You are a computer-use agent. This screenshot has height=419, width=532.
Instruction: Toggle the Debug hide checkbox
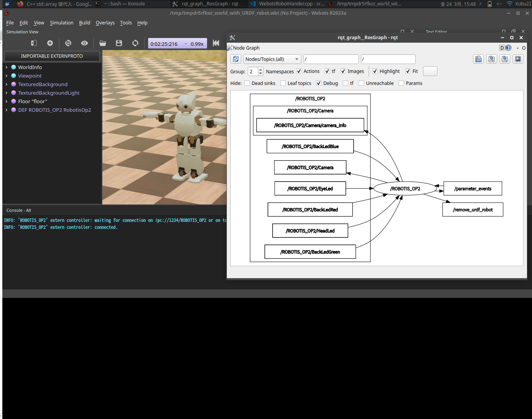click(x=319, y=83)
